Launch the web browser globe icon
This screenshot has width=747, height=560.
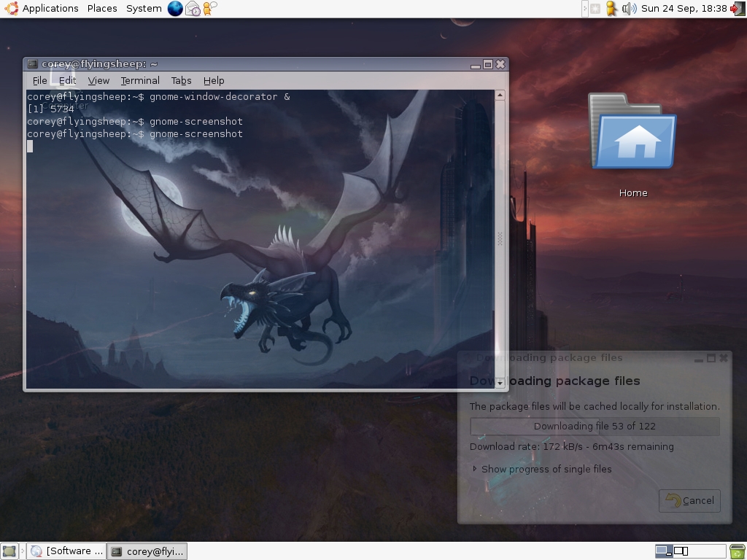(175, 9)
